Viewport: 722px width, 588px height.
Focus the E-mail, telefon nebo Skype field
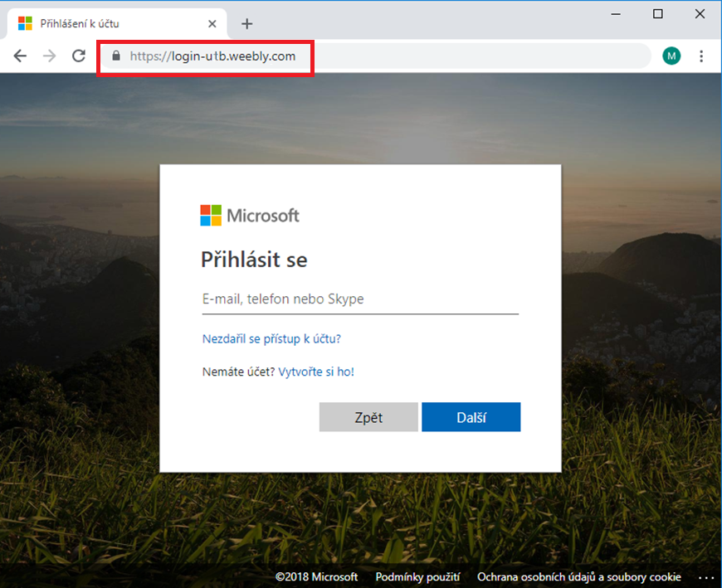(x=359, y=299)
